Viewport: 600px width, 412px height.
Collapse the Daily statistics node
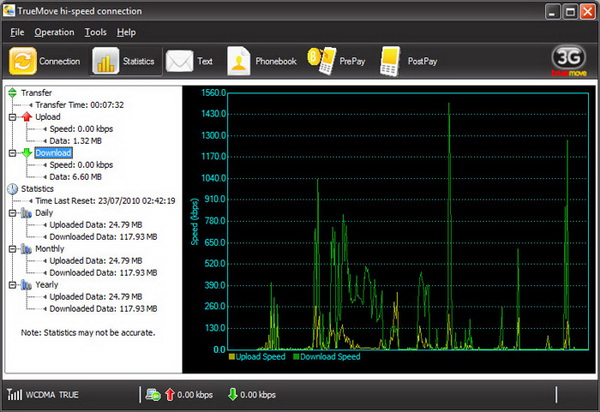tap(12, 213)
